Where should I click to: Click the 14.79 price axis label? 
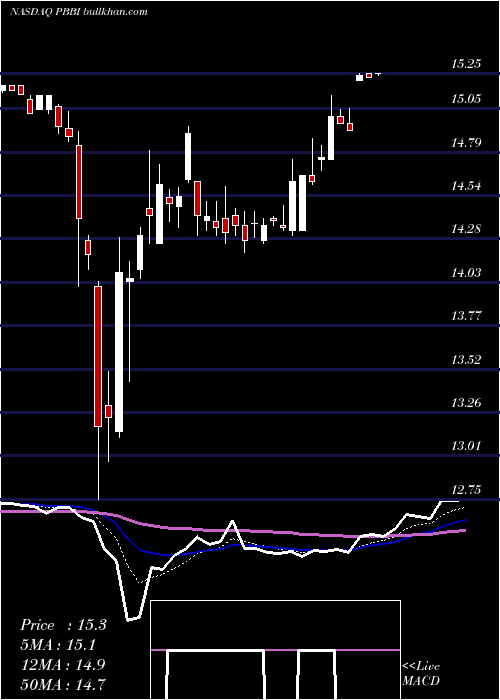pos(466,143)
